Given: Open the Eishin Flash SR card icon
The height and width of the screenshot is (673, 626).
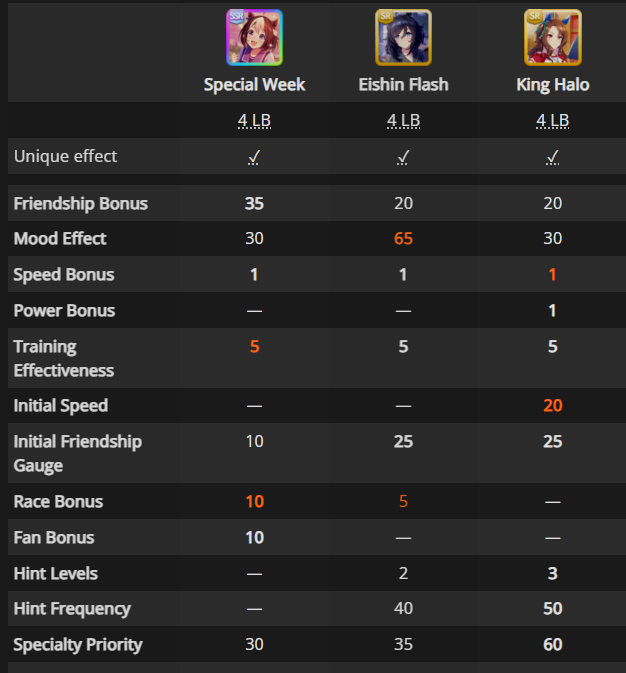Looking at the screenshot, I should click(x=403, y=37).
